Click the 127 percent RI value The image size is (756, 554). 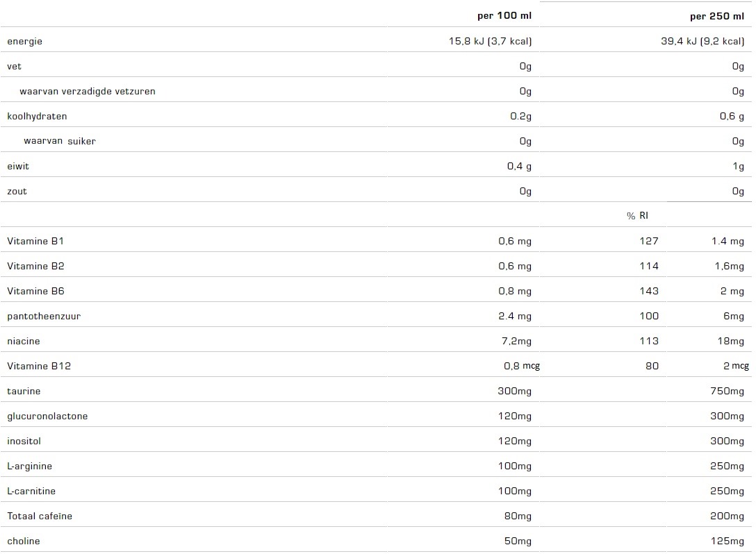649,241
